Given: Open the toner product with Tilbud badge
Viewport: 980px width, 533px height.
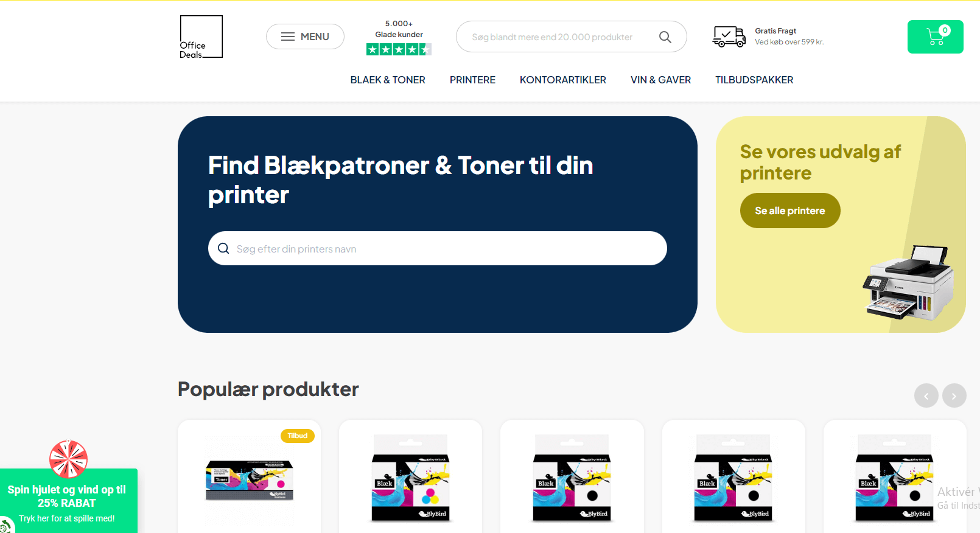Looking at the screenshot, I should tap(249, 478).
